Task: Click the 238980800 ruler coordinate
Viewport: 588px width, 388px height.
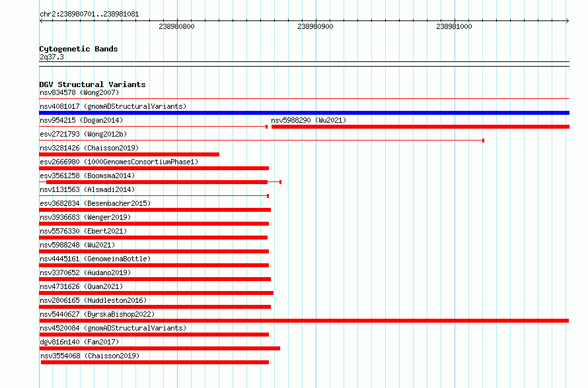Action: click(x=176, y=26)
